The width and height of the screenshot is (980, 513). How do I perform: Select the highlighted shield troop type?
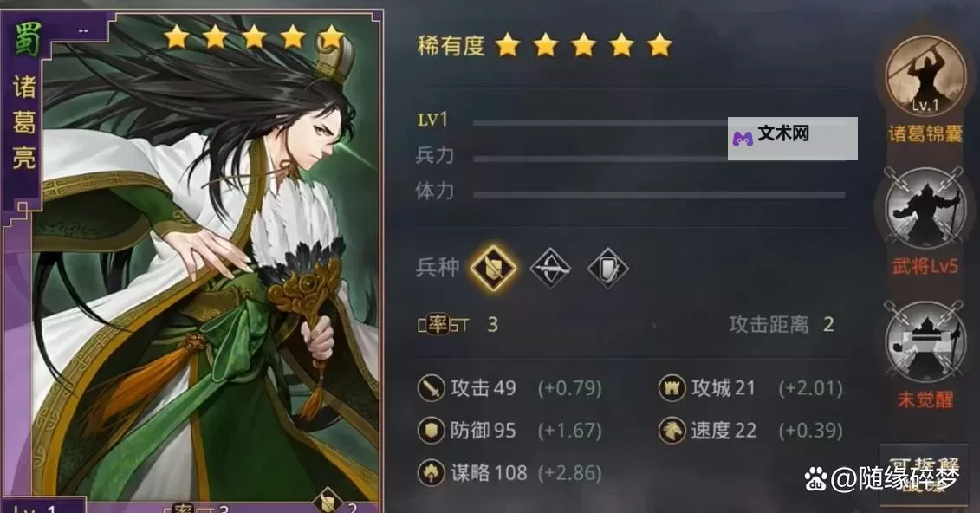tap(493, 268)
